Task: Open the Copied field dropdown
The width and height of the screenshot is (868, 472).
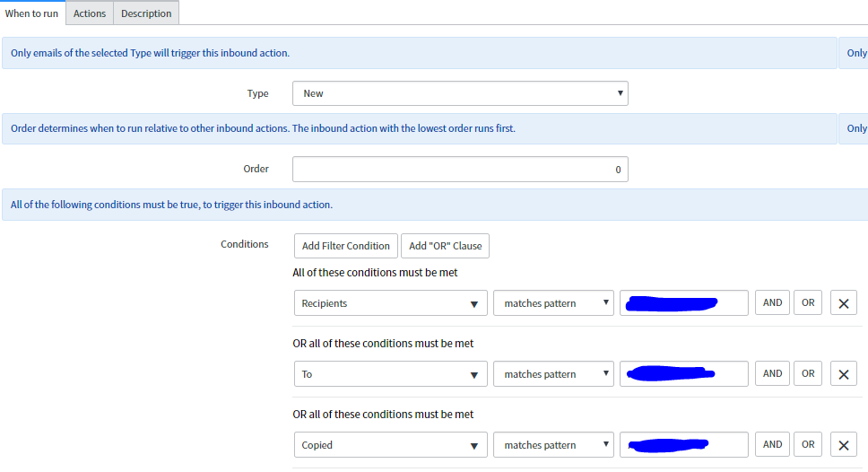Action: click(390, 445)
